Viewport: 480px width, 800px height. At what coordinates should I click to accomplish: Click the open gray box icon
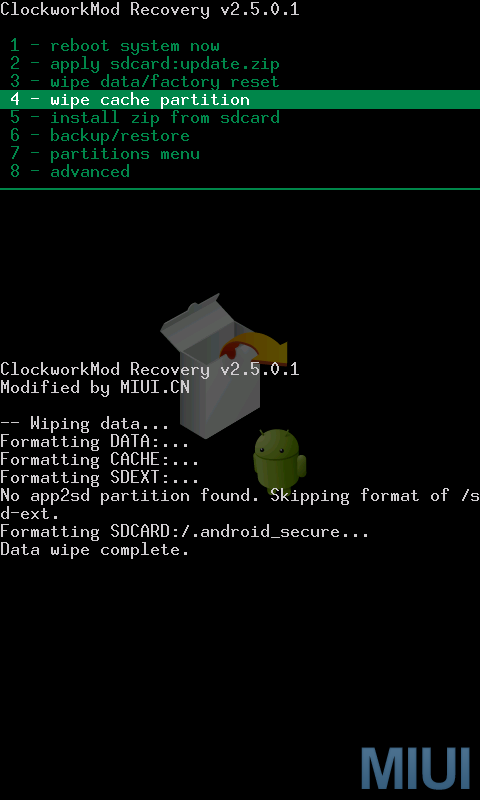pyautogui.click(x=210, y=365)
